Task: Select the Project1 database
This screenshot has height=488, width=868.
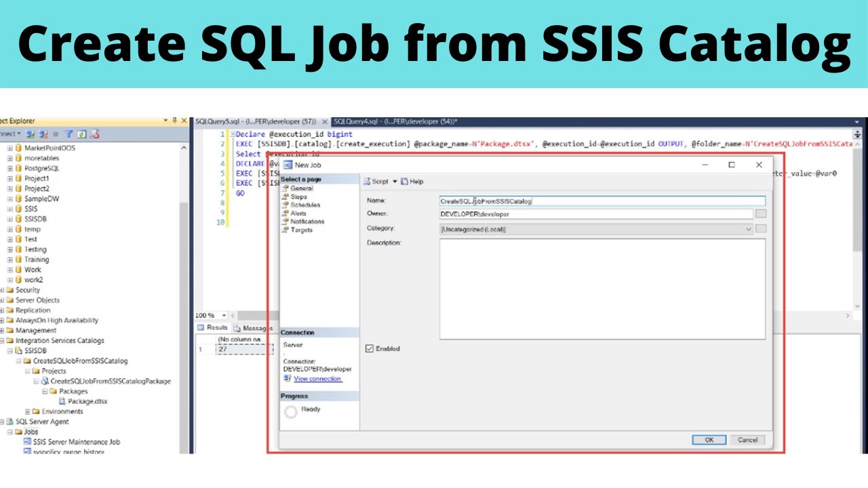Action: [32, 178]
